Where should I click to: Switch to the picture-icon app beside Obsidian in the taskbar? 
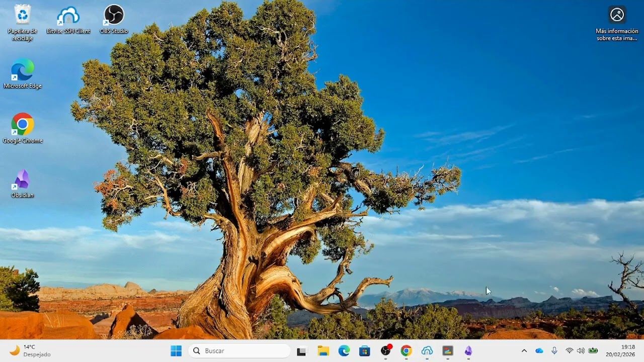click(x=448, y=351)
